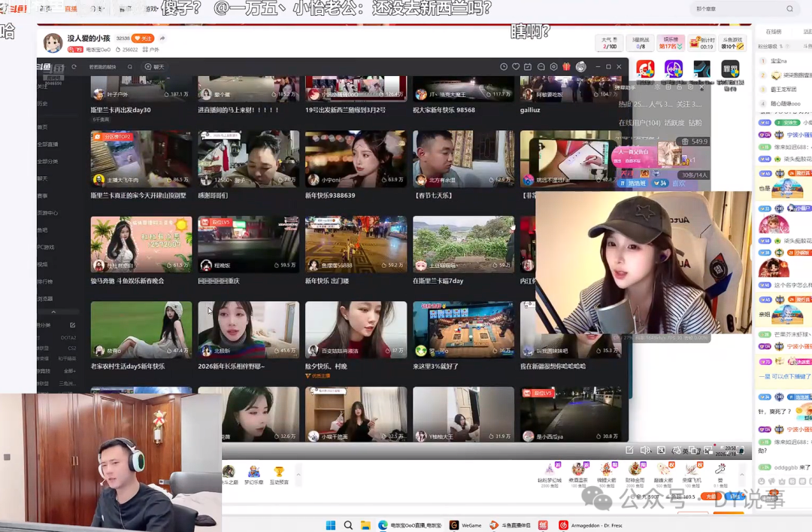Open WeGame from the taskbar
Image resolution: width=812 pixels, height=532 pixels.
[465, 525]
